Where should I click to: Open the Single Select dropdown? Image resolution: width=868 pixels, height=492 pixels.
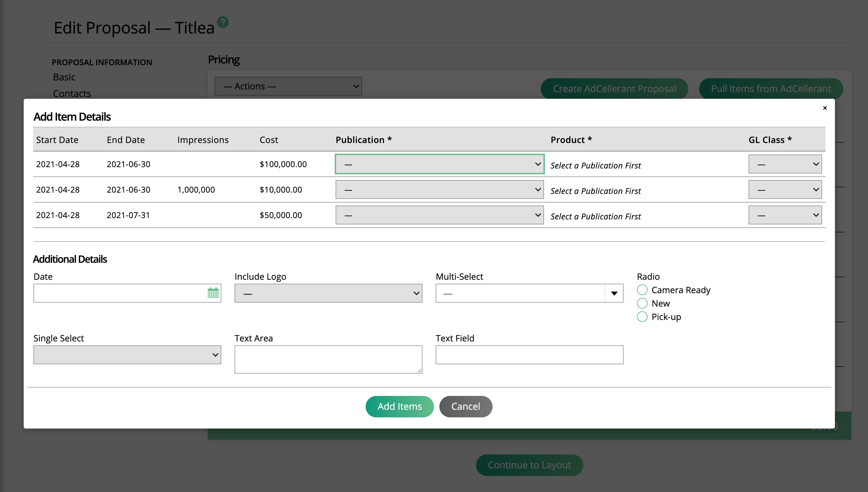click(127, 355)
